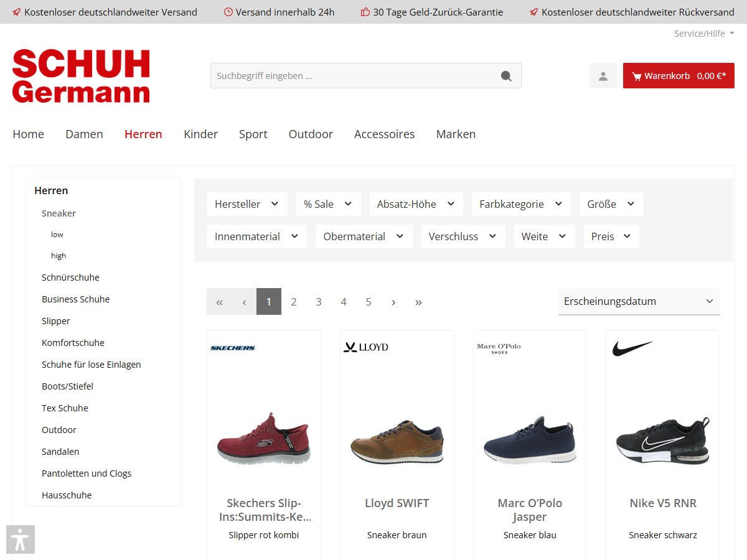Expand the Weite filter
The height and width of the screenshot is (560, 747).
(544, 236)
